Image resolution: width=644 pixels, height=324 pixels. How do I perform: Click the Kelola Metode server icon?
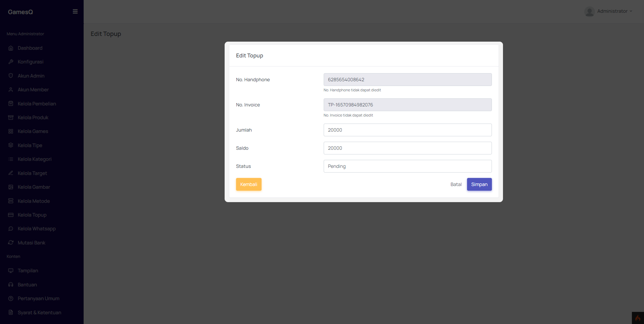pos(11,201)
